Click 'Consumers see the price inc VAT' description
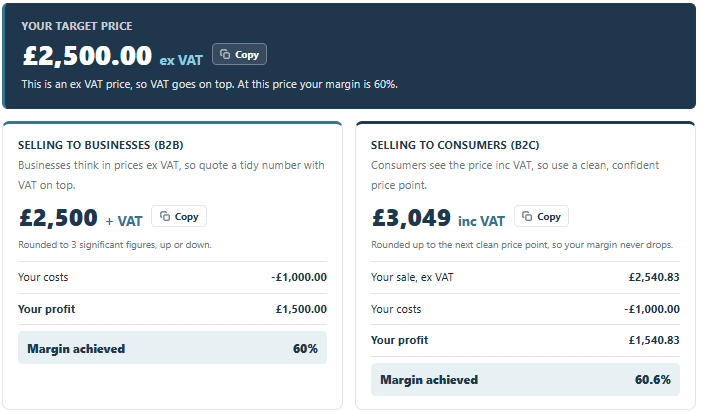This screenshot has width=706, height=412. (x=515, y=175)
